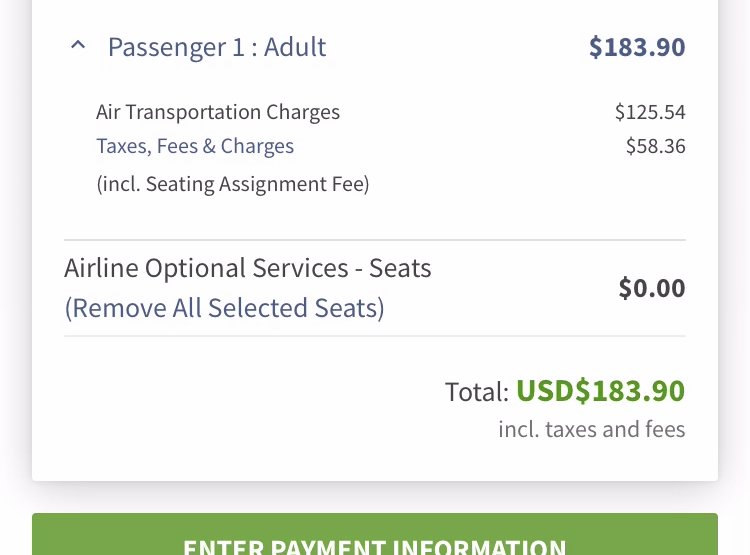This screenshot has width=750, height=555.
Task: Click the $0.00 optional services amount
Action: pos(651,288)
